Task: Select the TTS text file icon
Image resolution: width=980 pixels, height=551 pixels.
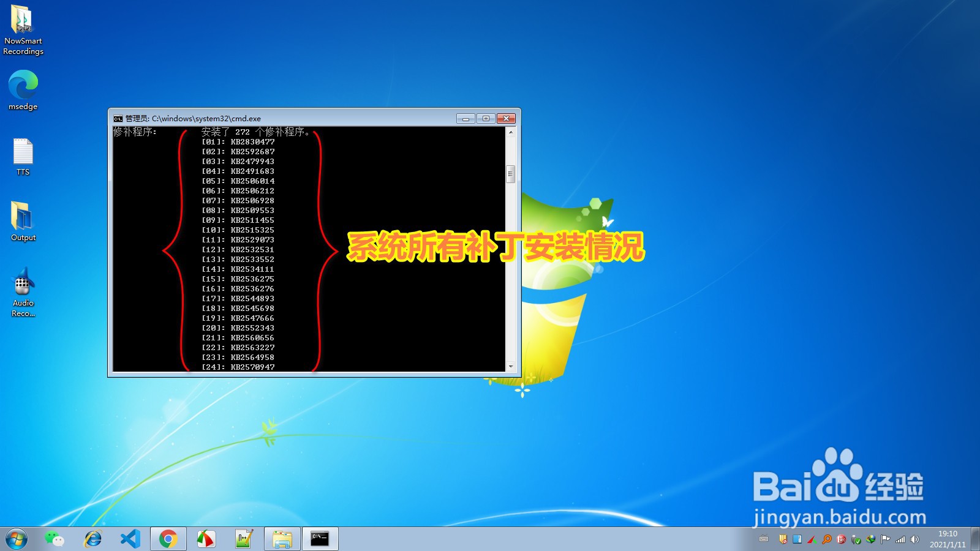Action: (x=23, y=157)
